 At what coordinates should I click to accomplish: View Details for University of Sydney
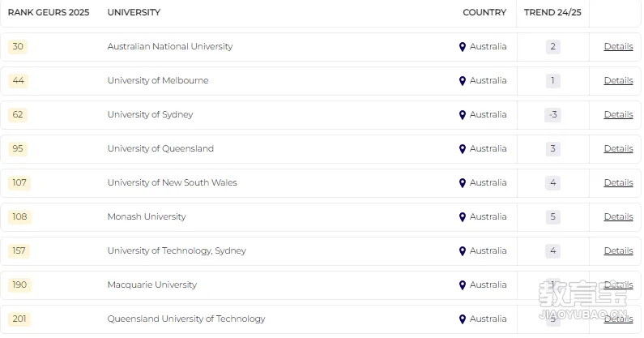(618, 115)
